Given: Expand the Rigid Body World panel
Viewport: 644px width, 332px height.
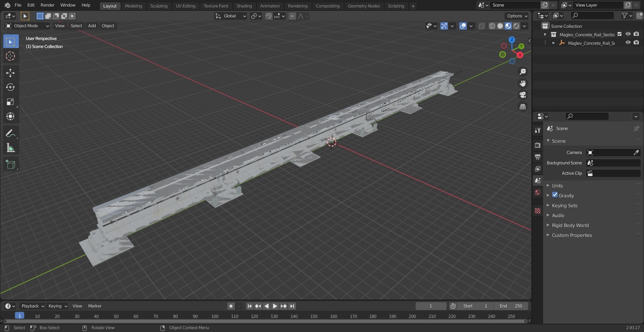Looking at the screenshot, I should (570, 225).
